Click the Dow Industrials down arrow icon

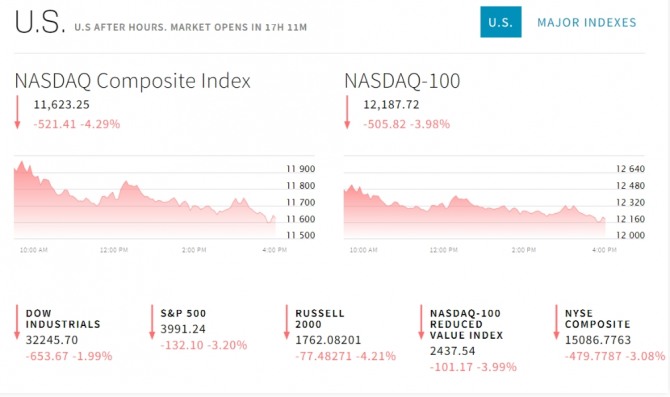17,322
